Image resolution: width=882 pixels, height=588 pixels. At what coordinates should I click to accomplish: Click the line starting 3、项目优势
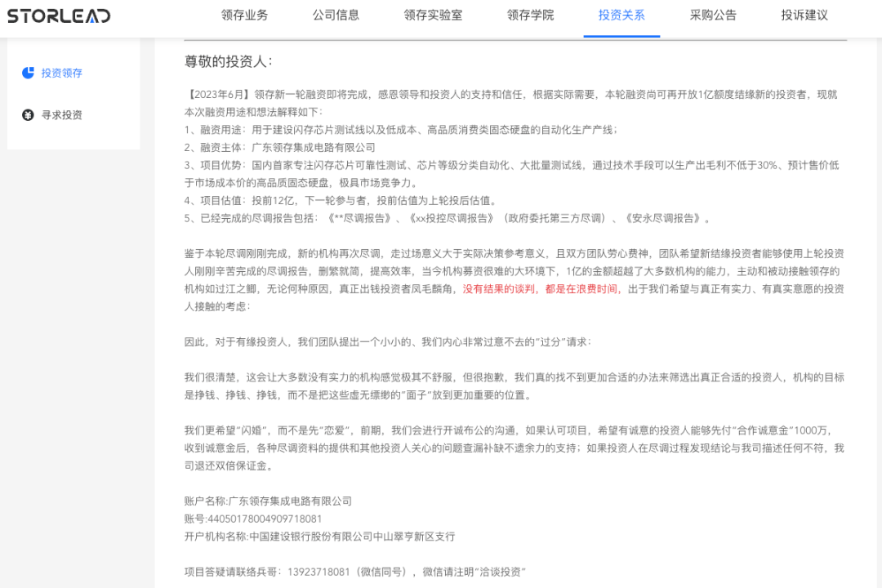(x=512, y=174)
